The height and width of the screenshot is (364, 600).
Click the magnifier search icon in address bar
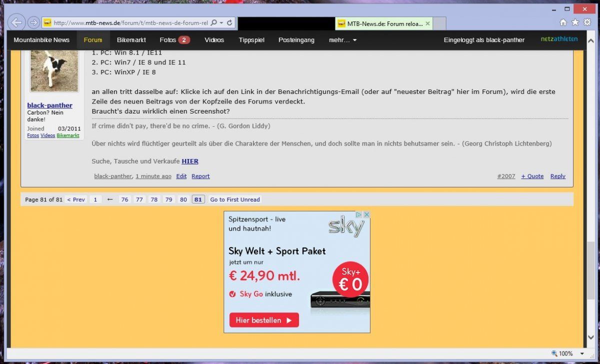point(214,23)
